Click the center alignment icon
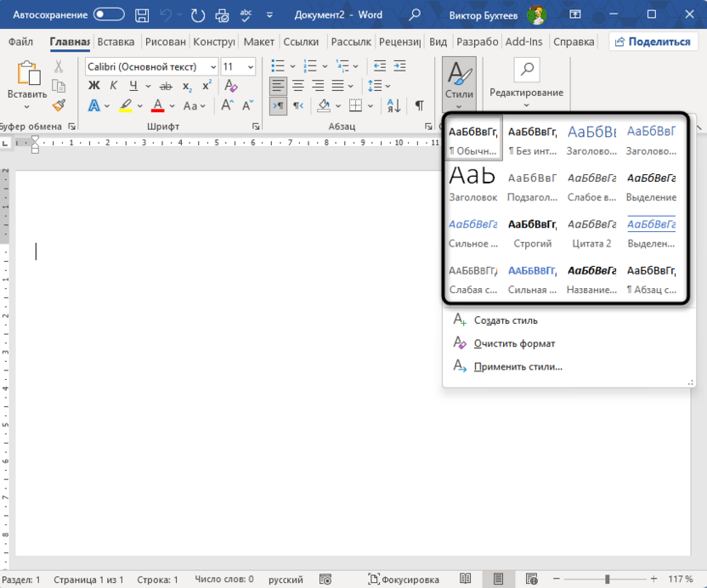This screenshot has height=588, width=707. (x=297, y=85)
